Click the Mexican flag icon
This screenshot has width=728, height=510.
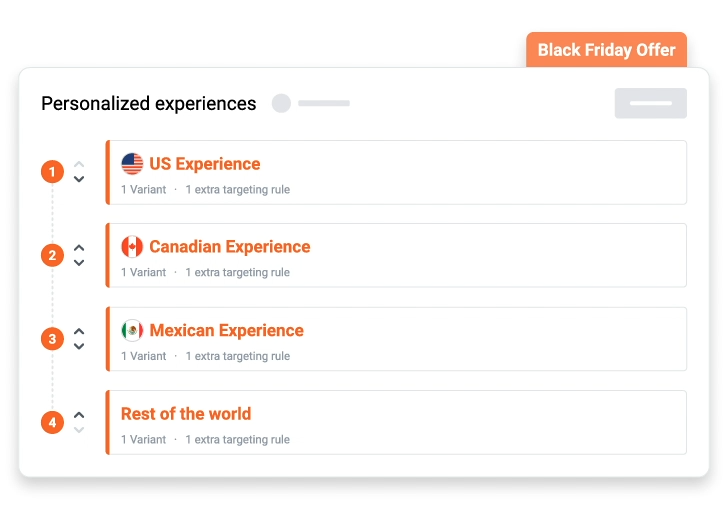pyautogui.click(x=132, y=330)
